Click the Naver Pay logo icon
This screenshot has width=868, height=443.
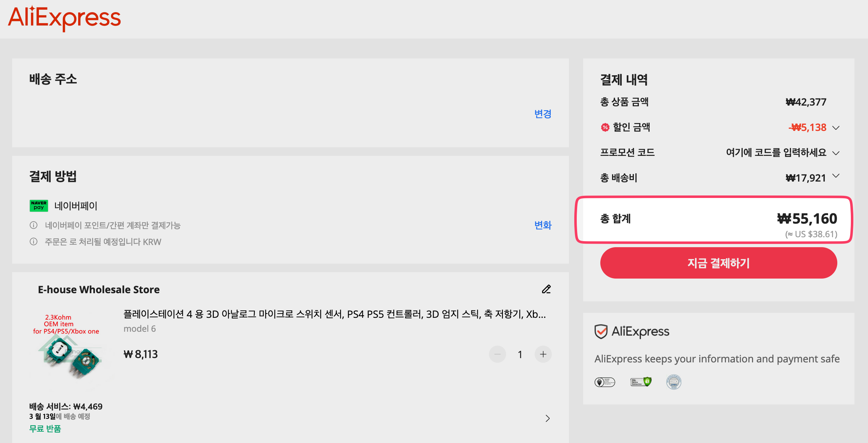click(x=39, y=205)
